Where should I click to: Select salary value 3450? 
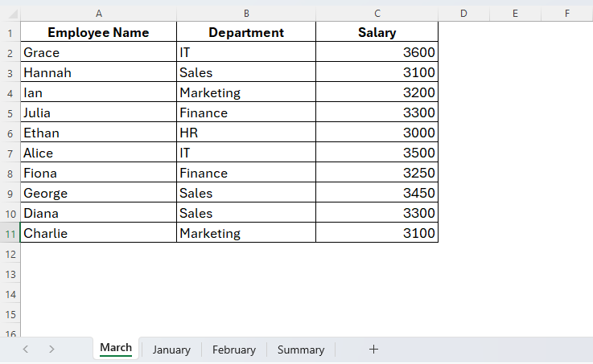377,193
